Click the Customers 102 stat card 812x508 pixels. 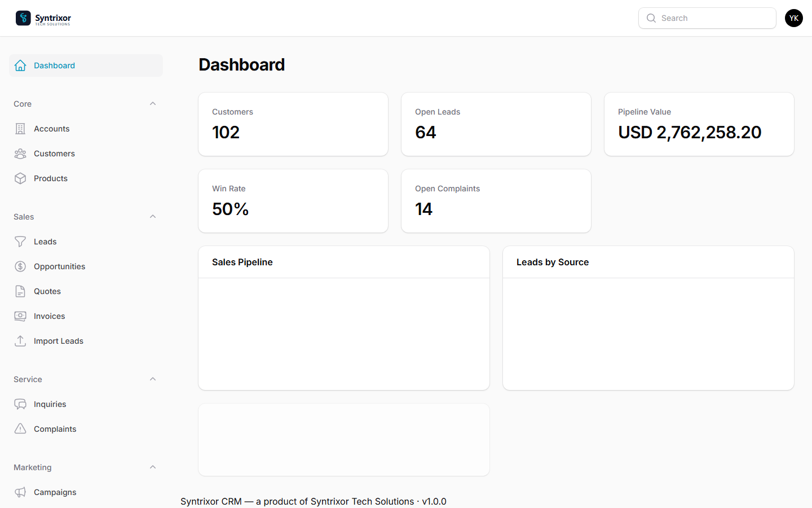[293, 124]
